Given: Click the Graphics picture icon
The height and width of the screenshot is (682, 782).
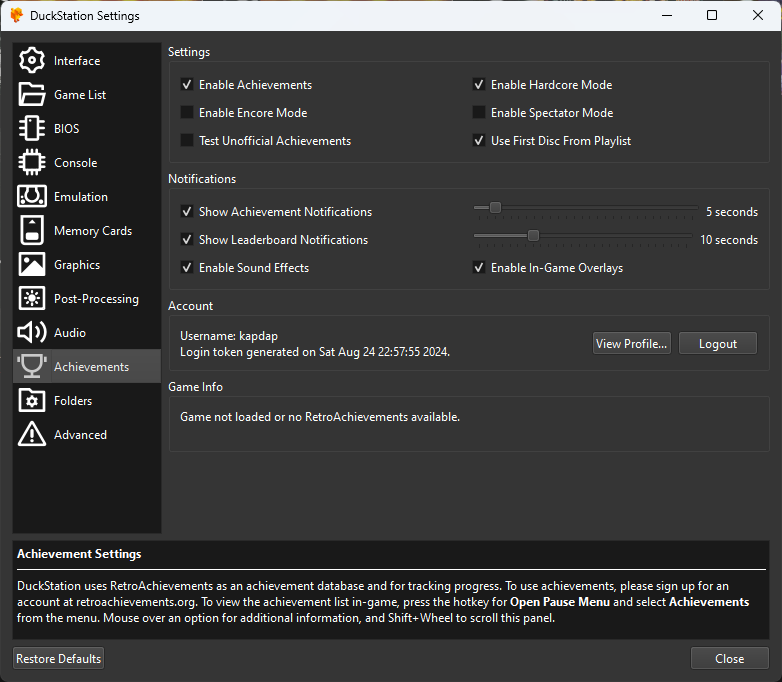Looking at the screenshot, I should (x=32, y=264).
